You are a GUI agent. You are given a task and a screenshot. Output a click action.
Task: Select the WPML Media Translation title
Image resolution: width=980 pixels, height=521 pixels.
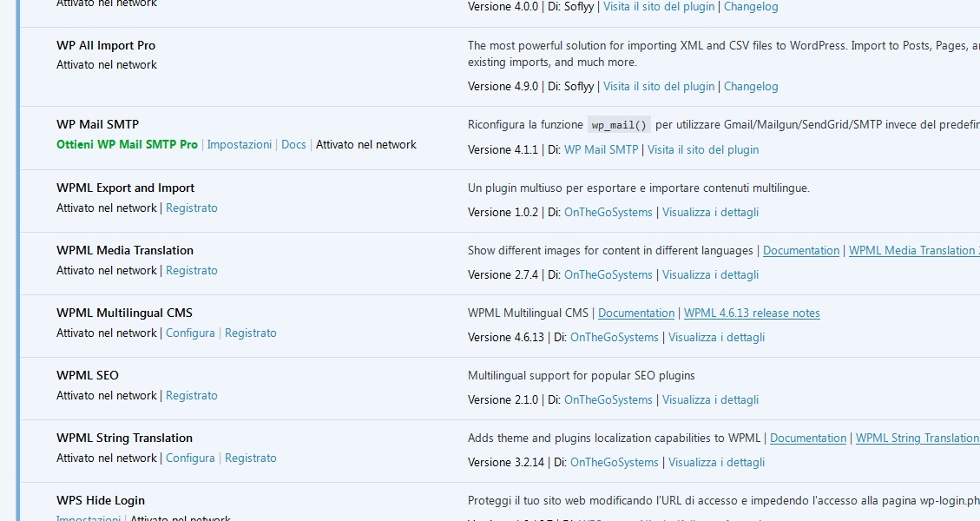[x=125, y=250]
